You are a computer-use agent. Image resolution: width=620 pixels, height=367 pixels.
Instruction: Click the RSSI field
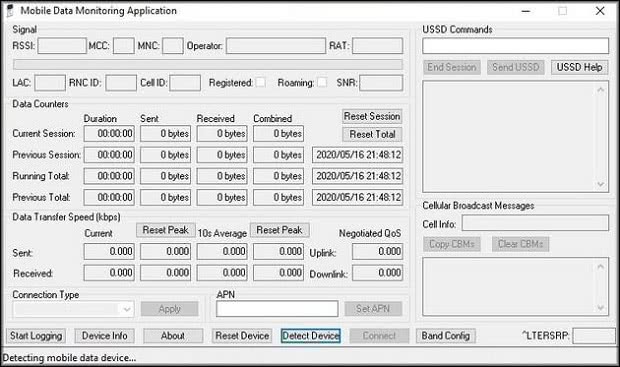(62, 46)
